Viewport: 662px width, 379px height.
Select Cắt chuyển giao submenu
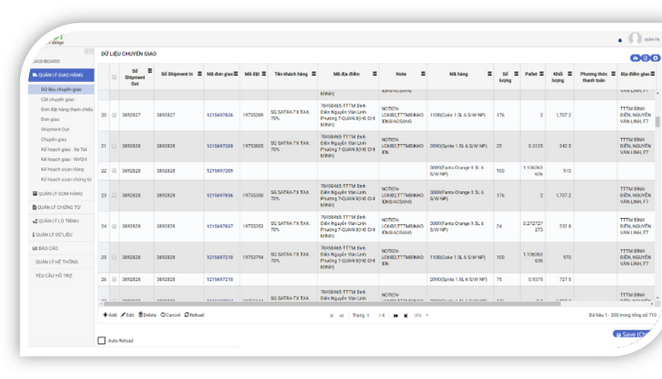(x=57, y=100)
